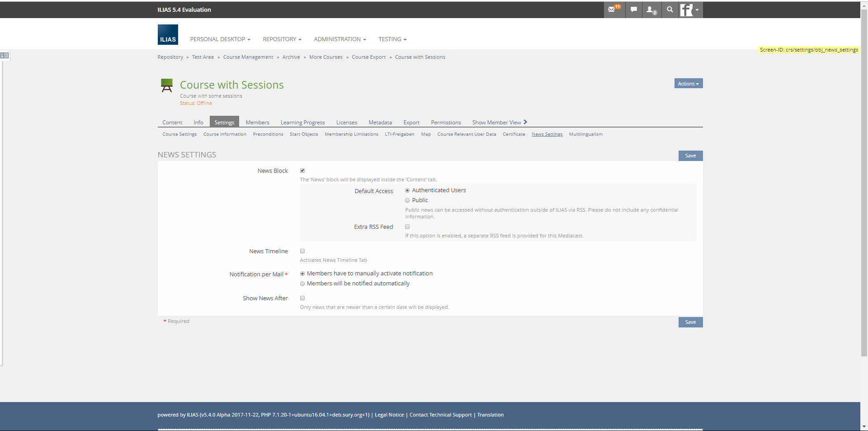Expand the Administration menu

click(340, 39)
